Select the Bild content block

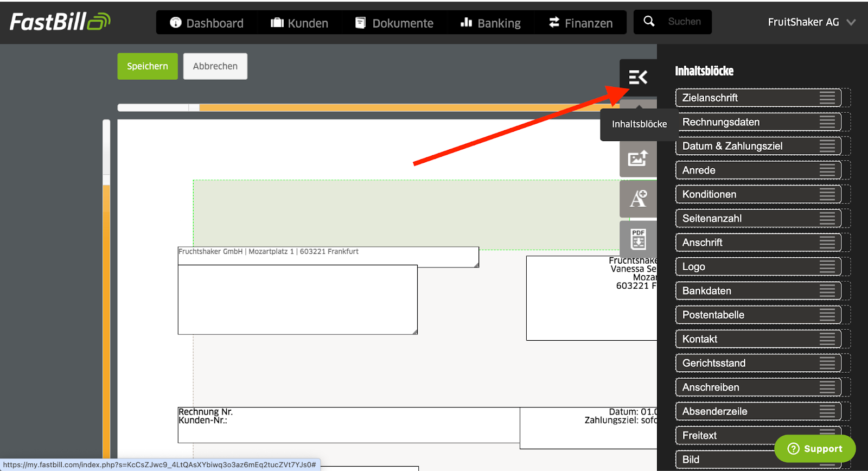point(758,460)
